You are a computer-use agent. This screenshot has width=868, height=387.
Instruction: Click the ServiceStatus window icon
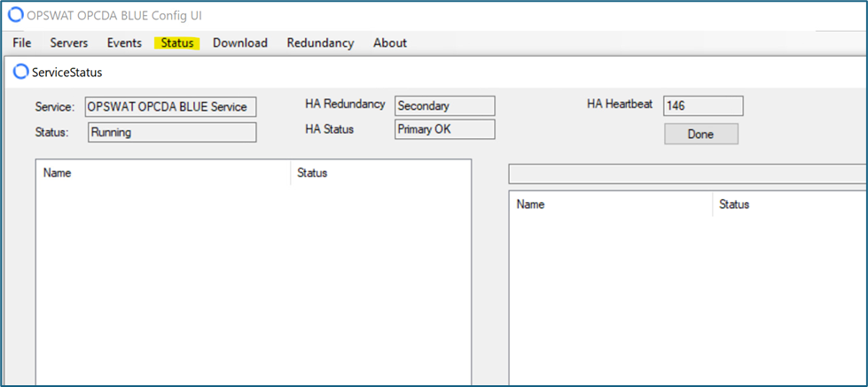[x=21, y=72]
